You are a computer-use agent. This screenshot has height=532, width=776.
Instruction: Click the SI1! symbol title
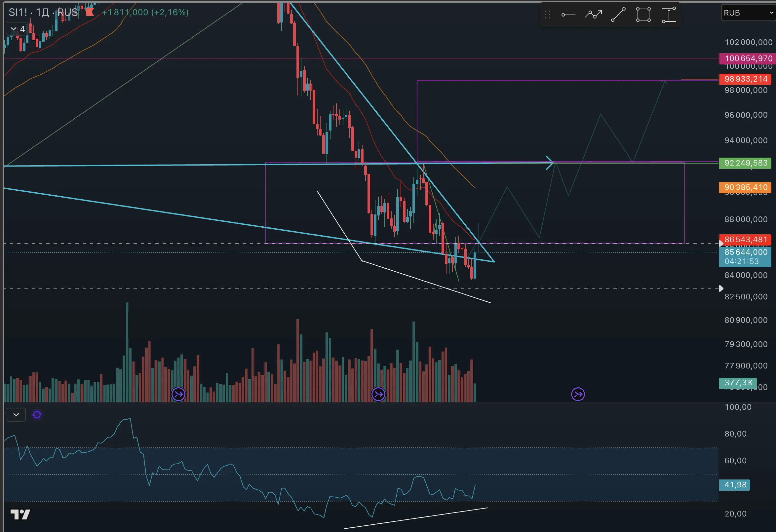(x=18, y=12)
